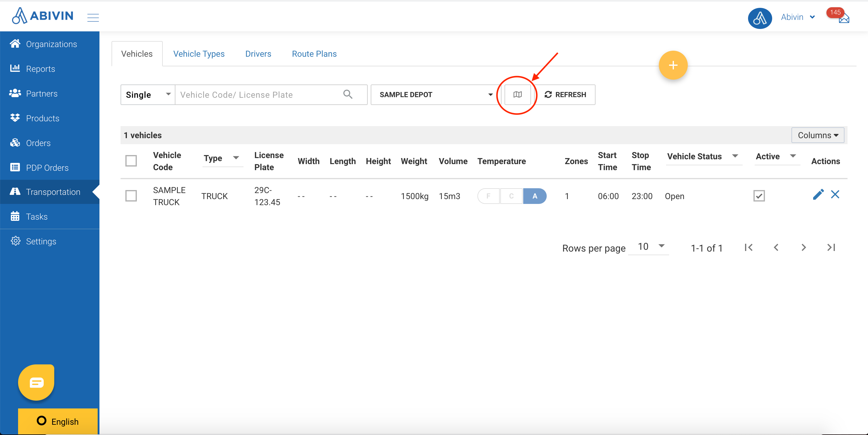The width and height of the screenshot is (868, 435).
Task: Open the yellow chat support bubble
Action: tap(36, 382)
